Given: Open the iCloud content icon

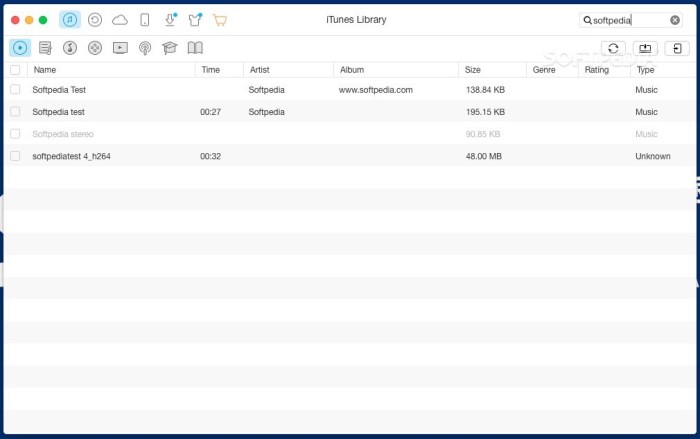Looking at the screenshot, I should click(120, 20).
